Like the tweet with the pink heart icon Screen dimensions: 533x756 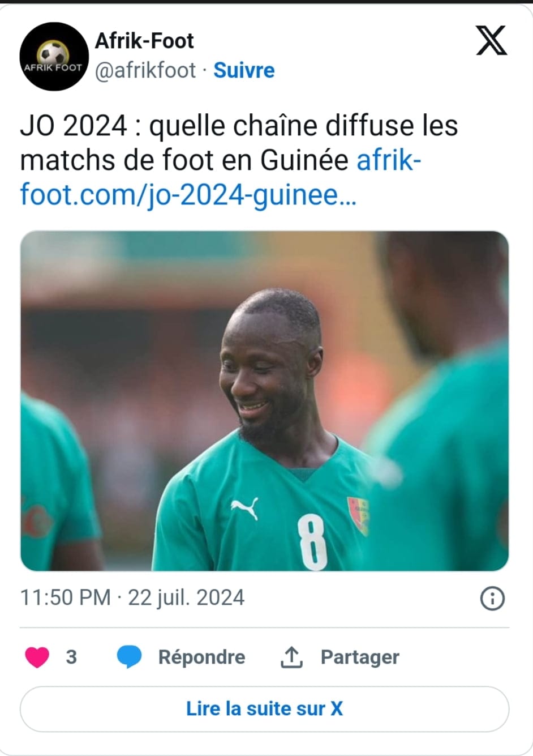click(x=37, y=657)
